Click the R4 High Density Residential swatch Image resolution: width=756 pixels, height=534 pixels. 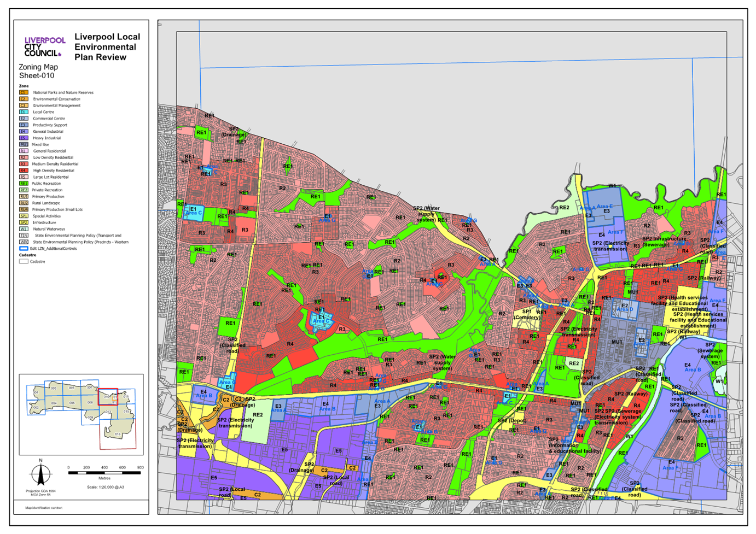(24, 171)
